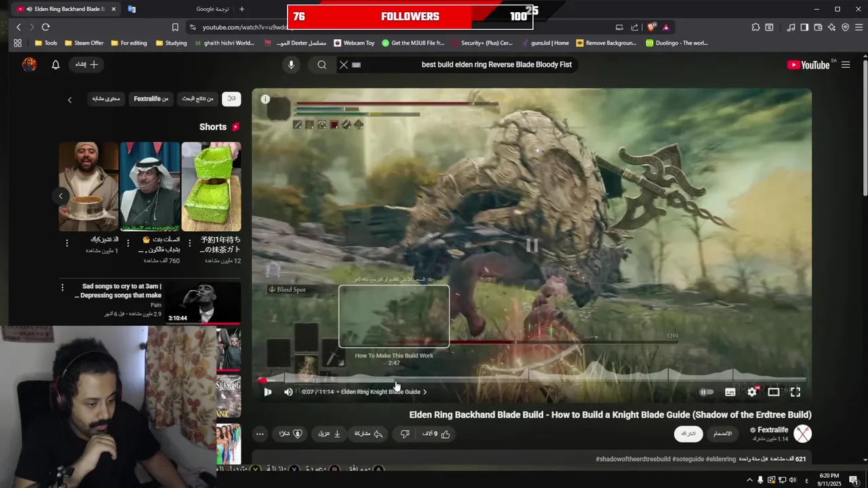Screen dimensions: 868x488
Task: Switch to theater mode view
Action: (774, 392)
